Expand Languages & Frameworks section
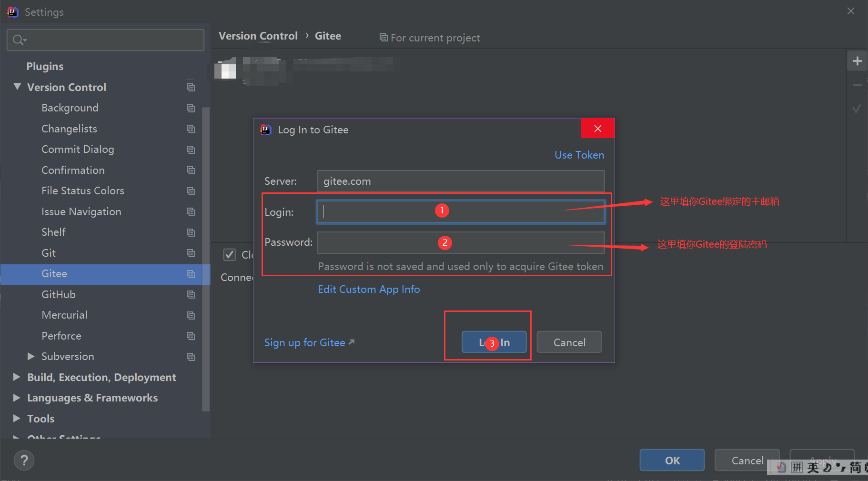 click(17, 397)
